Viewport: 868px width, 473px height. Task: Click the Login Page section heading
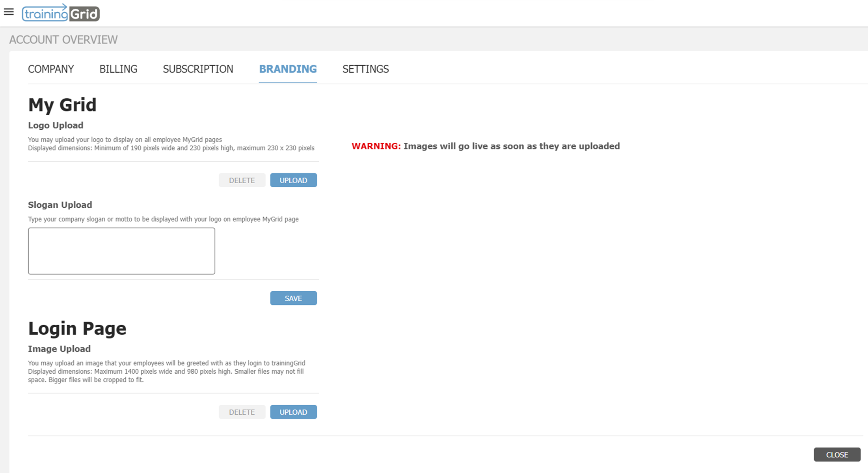pyautogui.click(x=77, y=328)
